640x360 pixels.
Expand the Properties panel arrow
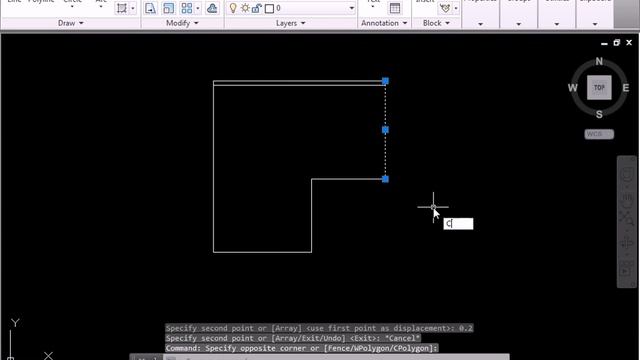(x=480, y=24)
